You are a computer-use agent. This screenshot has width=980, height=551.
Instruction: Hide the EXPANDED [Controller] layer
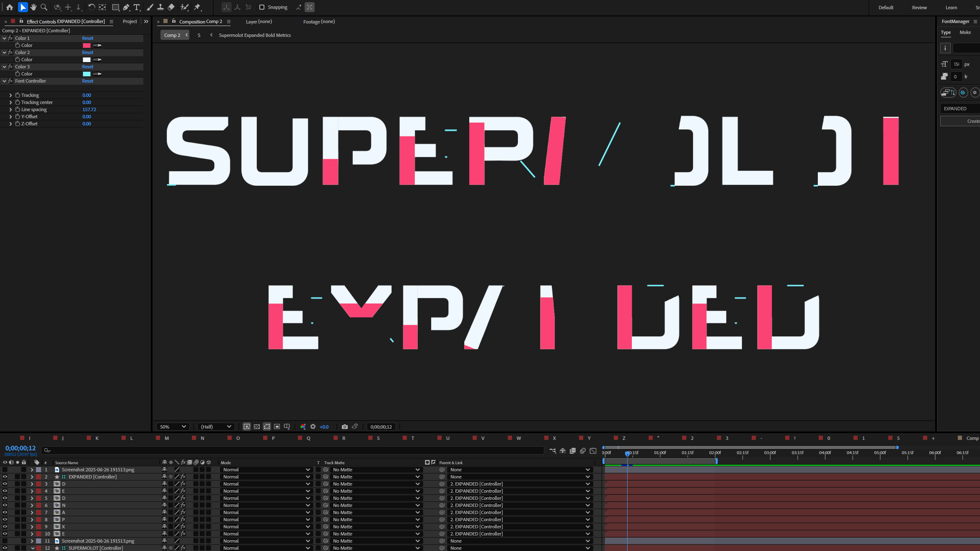click(x=5, y=477)
